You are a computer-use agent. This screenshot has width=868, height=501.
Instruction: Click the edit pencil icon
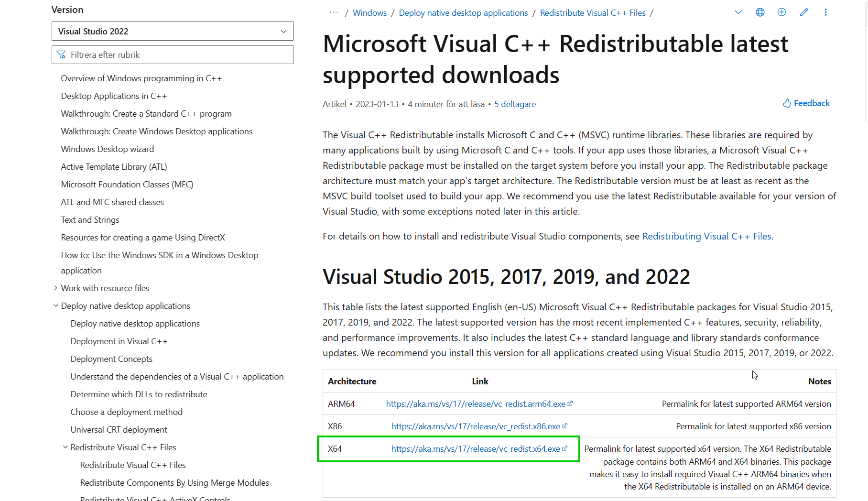pyautogui.click(x=804, y=12)
